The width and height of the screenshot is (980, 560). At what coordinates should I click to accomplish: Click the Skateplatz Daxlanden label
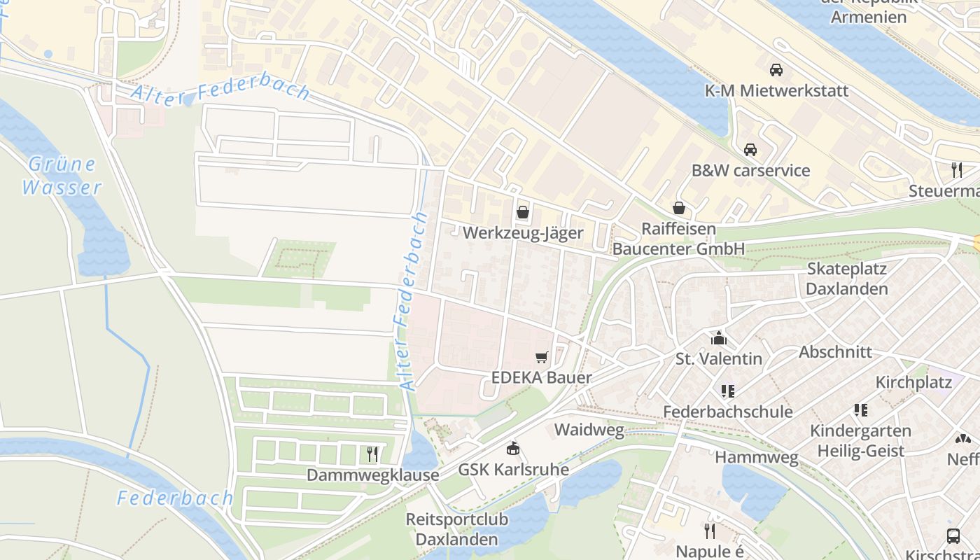pos(846,279)
